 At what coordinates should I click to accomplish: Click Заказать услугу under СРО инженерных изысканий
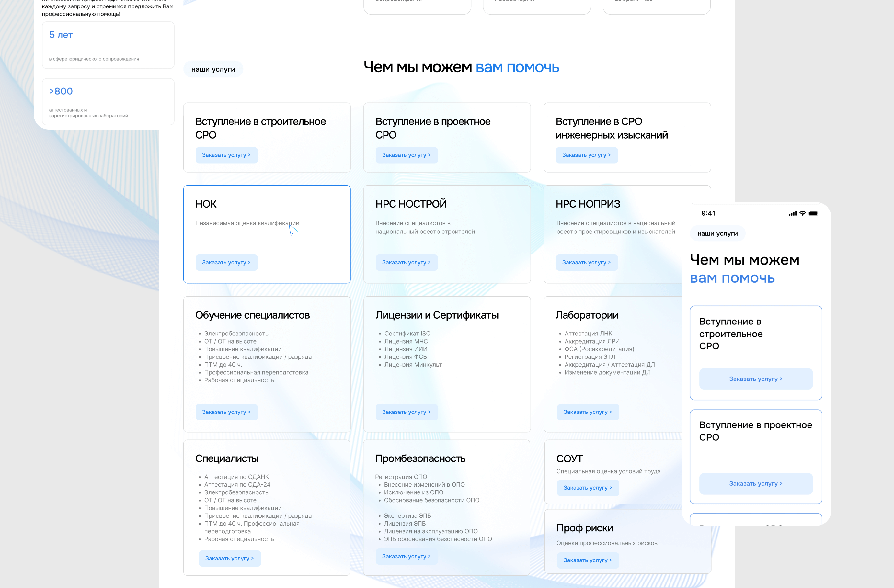[586, 155]
